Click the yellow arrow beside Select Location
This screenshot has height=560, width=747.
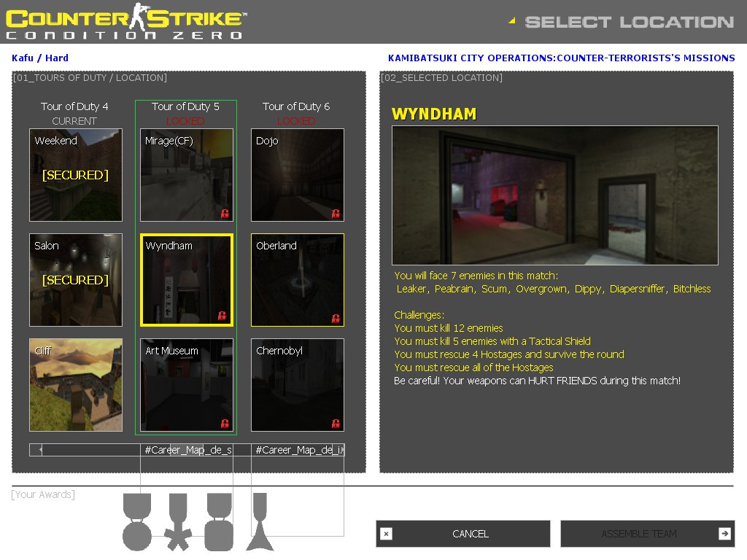point(512,20)
